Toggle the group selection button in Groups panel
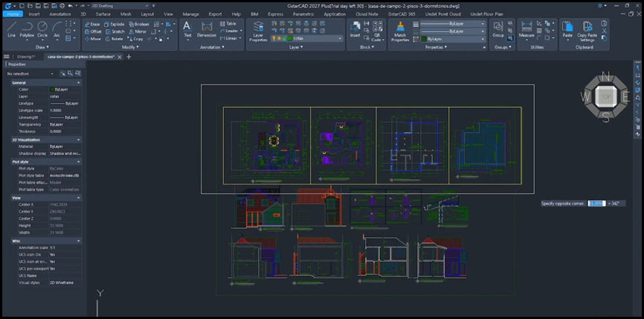Screen dimensions: 644x319 coord(509,38)
